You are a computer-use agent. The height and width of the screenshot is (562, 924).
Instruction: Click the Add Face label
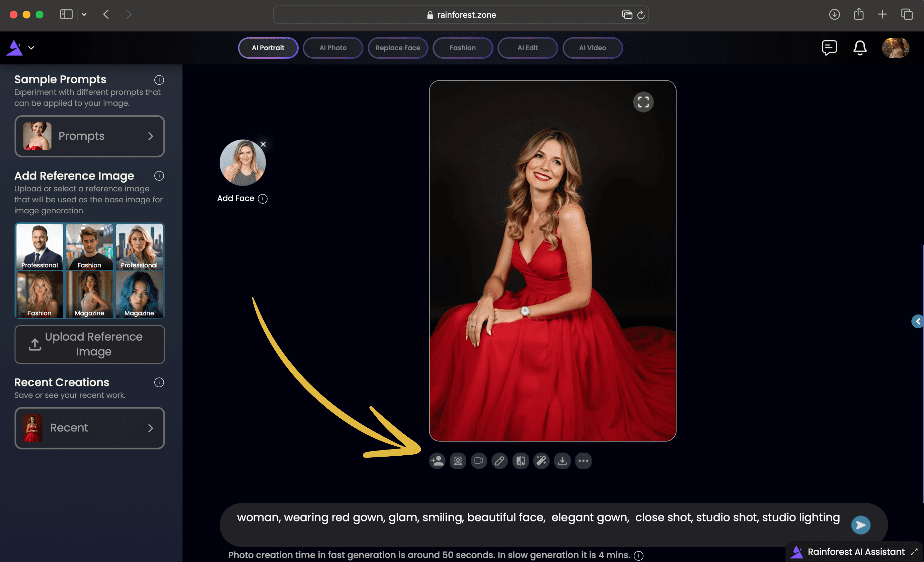click(236, 199)
